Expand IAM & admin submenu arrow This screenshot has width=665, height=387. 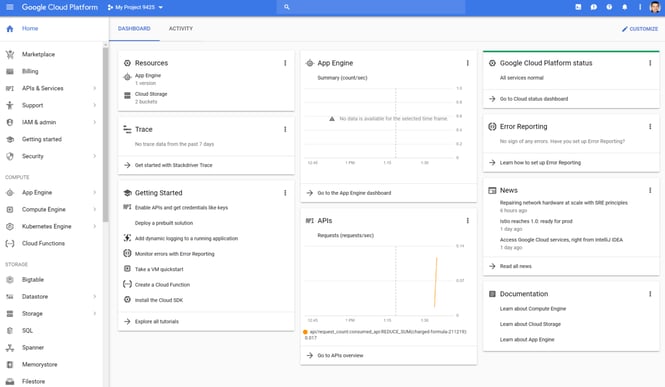point(95,122)
